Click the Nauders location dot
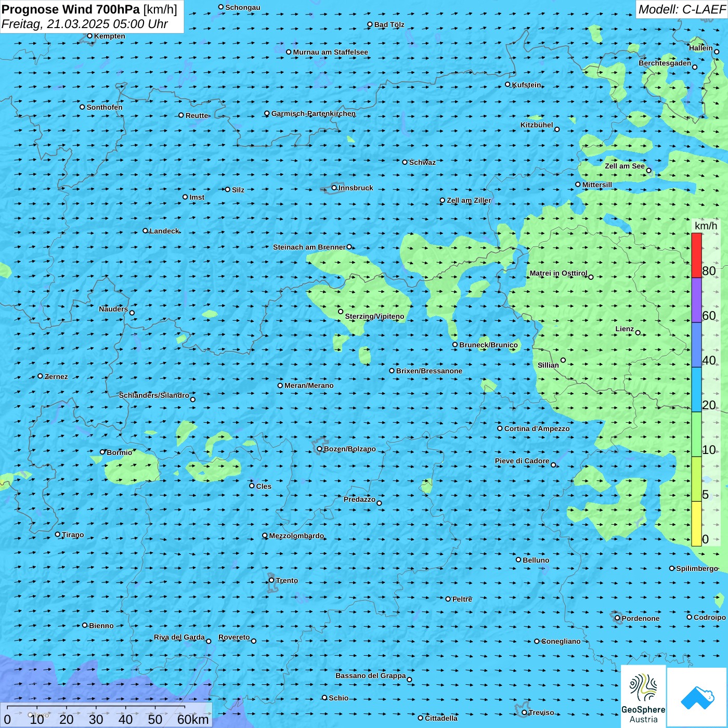The width and height of the screenshot is (728, 728). 132,313
